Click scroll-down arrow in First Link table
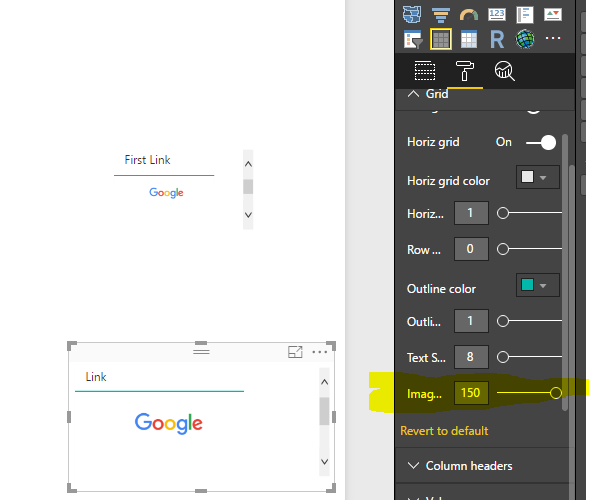 coord(248,215)
